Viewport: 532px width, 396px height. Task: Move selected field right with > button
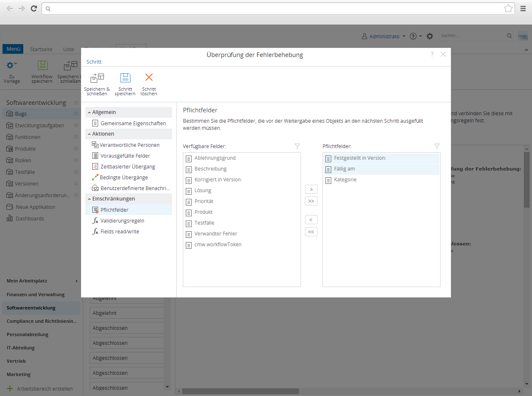[x=311, y=189]
